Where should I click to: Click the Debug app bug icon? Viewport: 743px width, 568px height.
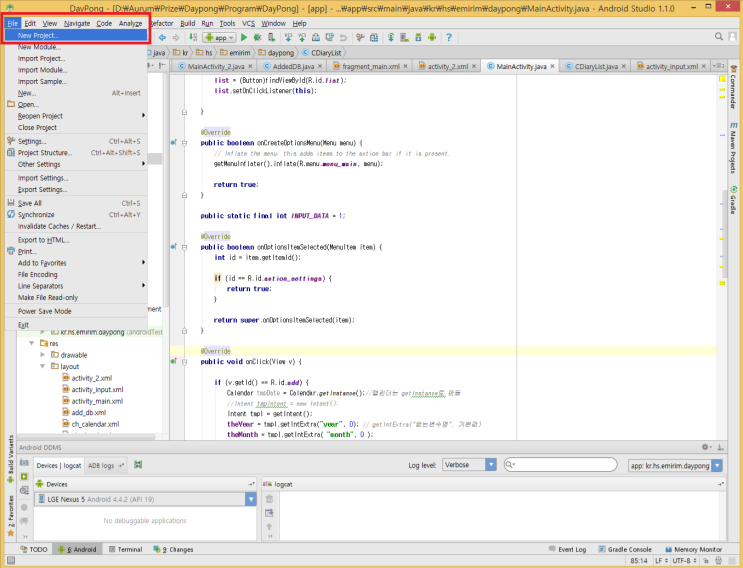[x=257, y=37]
